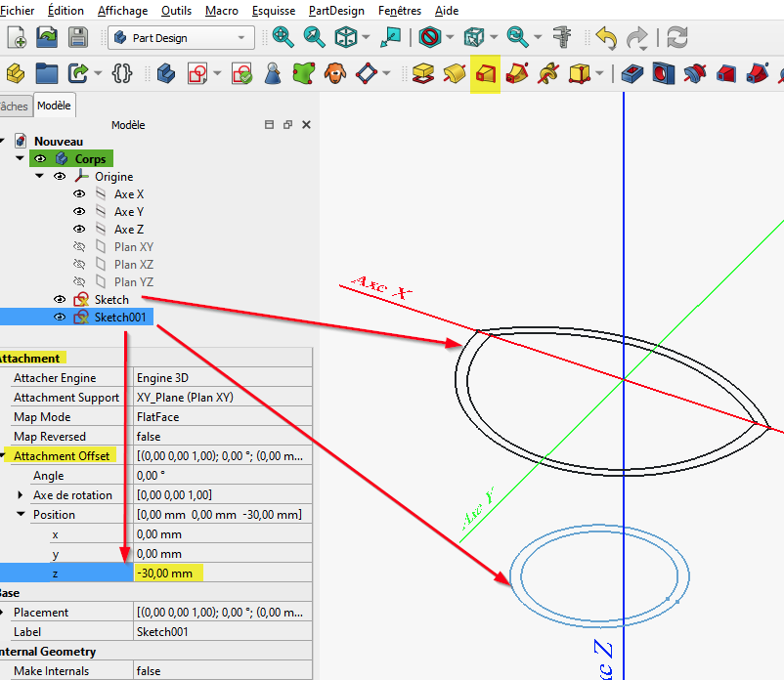Toggle visibility of Sketch001
784x680 pixels.
[60, 317]
